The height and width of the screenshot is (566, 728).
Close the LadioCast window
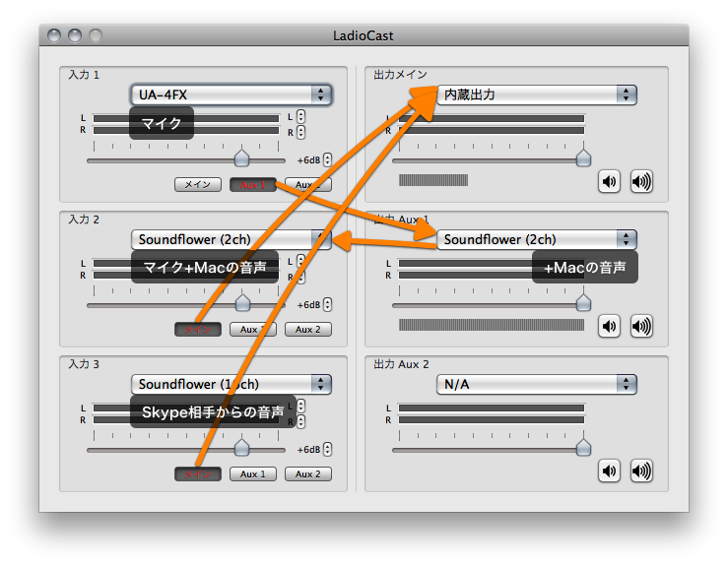54,35
